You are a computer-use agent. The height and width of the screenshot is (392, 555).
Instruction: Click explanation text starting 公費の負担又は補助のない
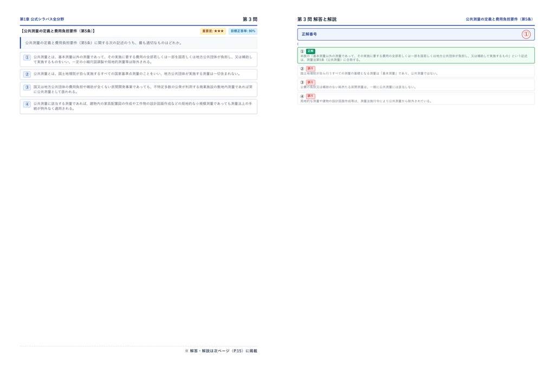click(358, 87)
